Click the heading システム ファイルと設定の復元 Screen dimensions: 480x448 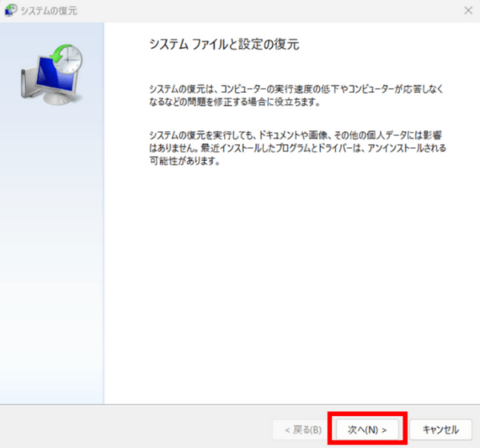point(224,45)
